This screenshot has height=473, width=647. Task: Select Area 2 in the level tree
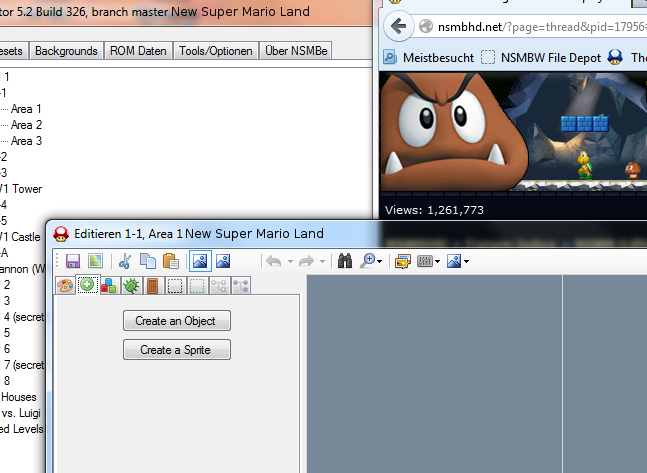pyautogui.click(x=26, y=125)
